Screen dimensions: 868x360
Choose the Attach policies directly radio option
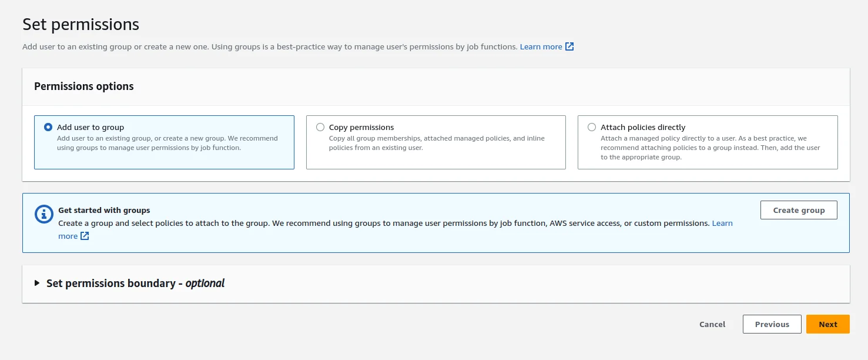(x=592, y=127)
